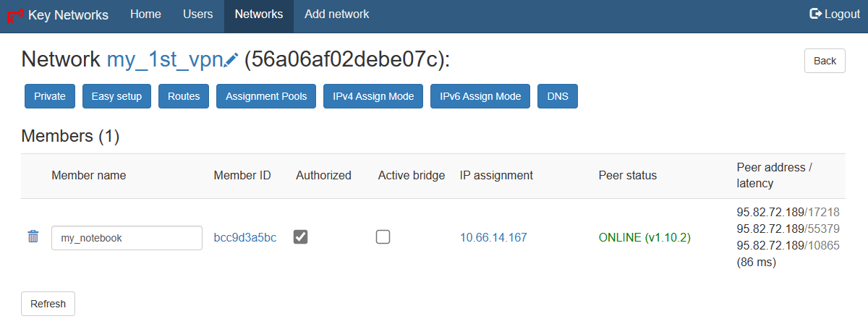Toggle the Private network button

(50, 96)
